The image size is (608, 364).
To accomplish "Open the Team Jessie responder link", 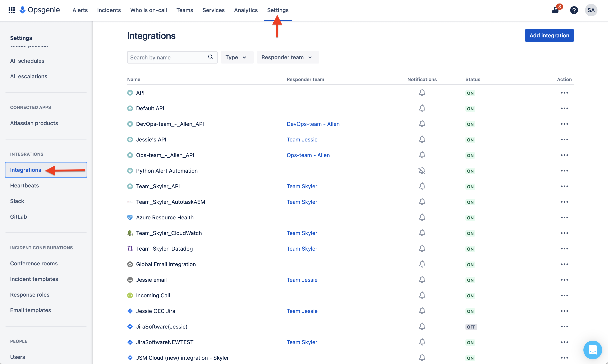I will (x=302, y=139).
